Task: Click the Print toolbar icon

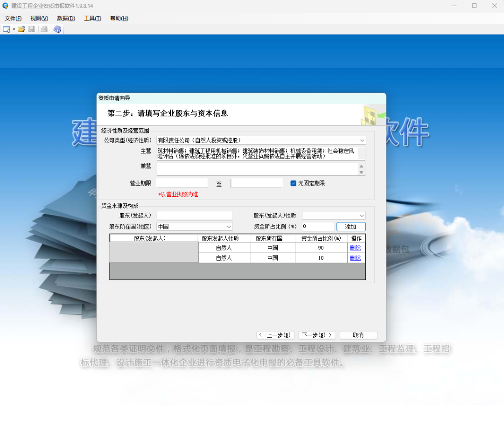Action: (44, 29)
